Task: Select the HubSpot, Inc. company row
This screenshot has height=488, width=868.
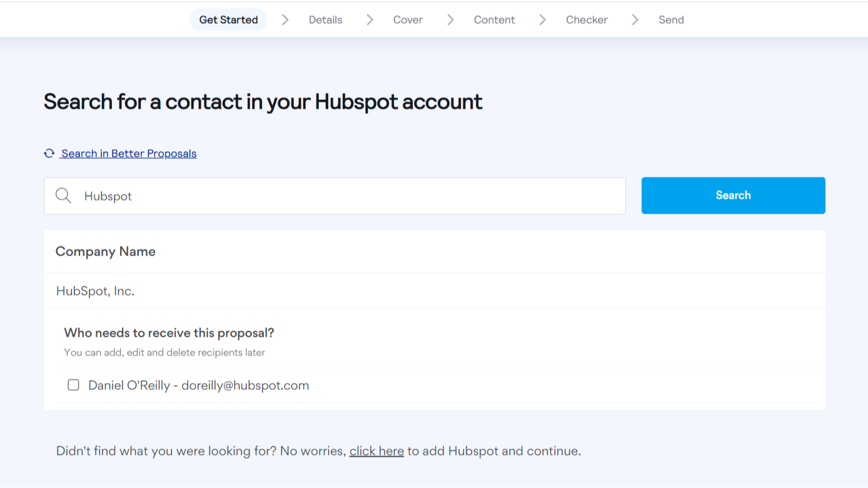Action: pos(95,291)
